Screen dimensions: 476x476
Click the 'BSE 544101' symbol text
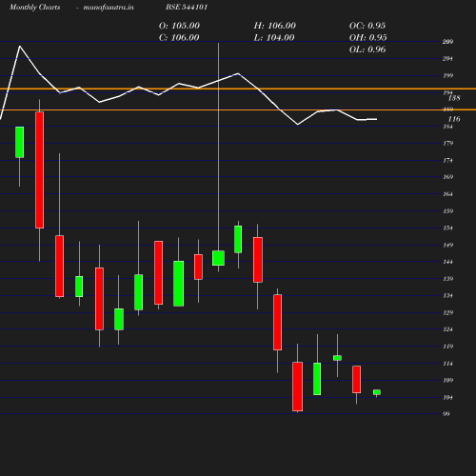187,7
